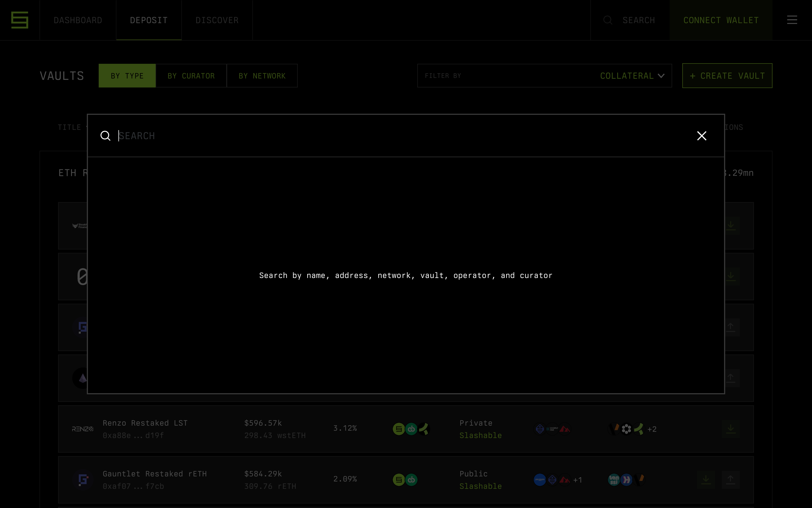The image size is (812, 508).
Task: Click Slashable label in Renzo row
Action: coord(480,435)
